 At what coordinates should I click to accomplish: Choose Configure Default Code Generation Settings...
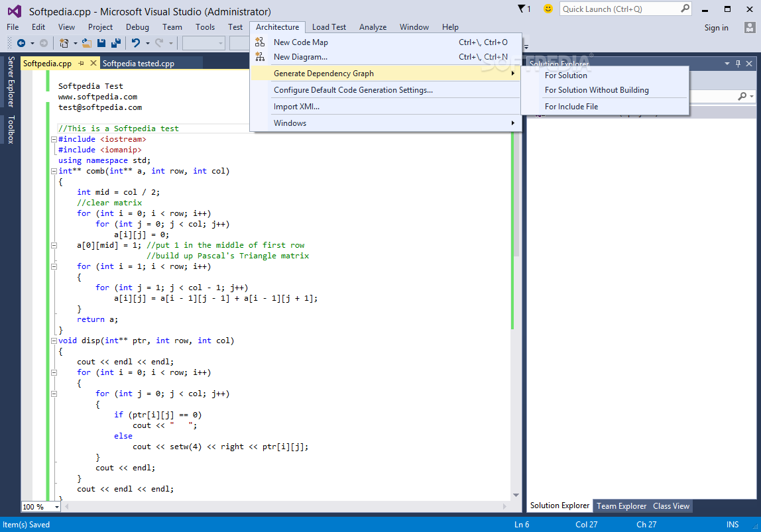pos(386,89)
